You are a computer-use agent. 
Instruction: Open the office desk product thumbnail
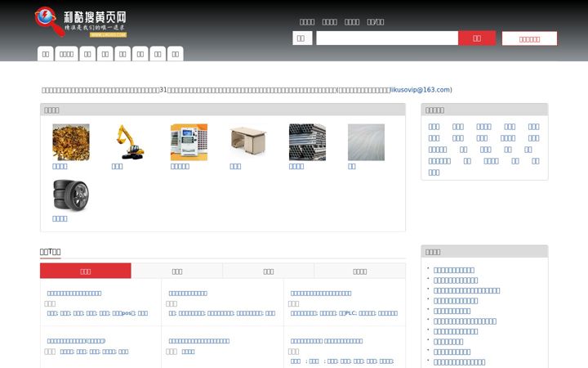248,142
